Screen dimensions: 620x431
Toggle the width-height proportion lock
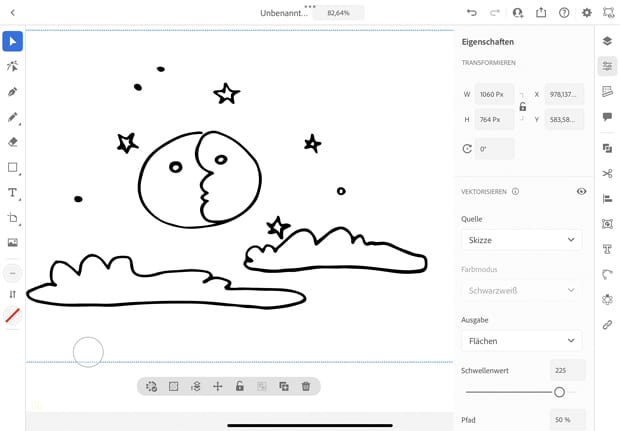pyautogui.click(x=522, y=107)
